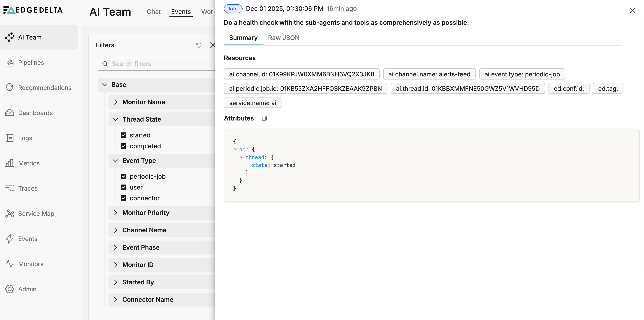
Task: Collapse the Thread State filter section
Action: coord(115,119)
